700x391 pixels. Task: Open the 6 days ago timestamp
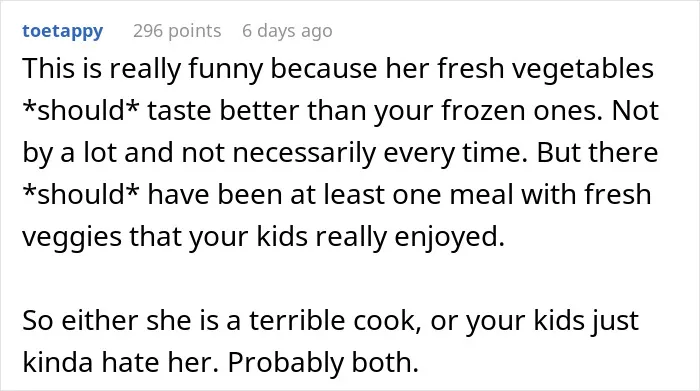click(288, 31)
